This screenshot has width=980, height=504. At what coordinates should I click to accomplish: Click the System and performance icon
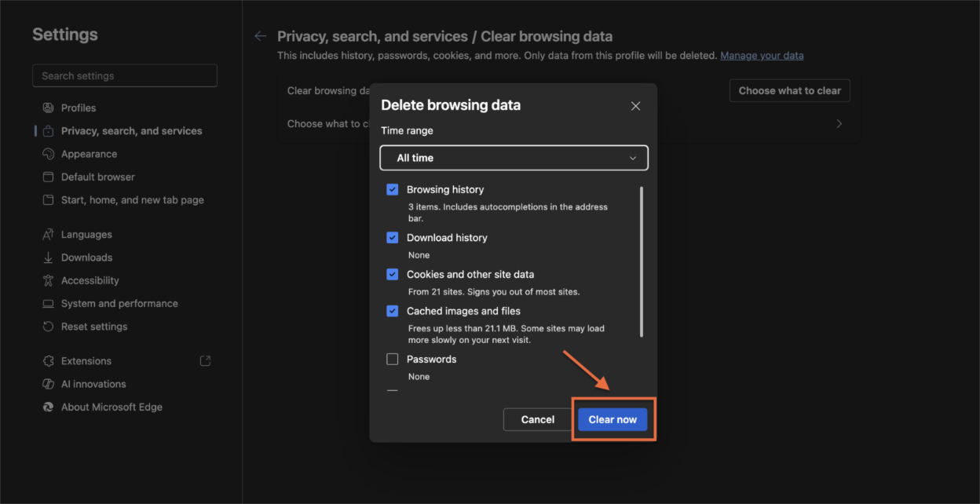tap(48, 303)
